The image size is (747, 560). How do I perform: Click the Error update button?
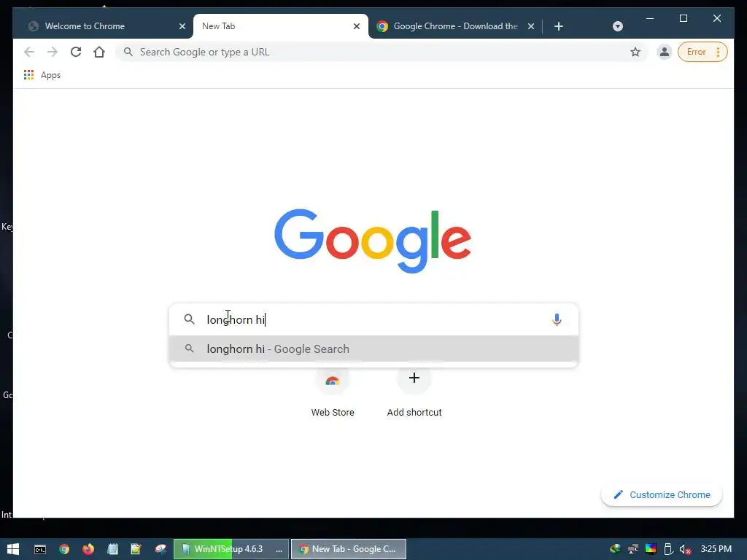pos(696,52)
